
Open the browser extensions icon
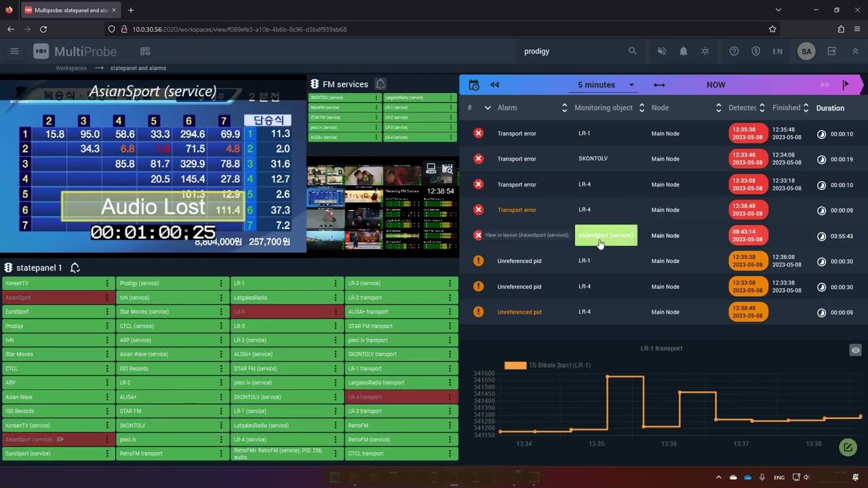[841, 29]
